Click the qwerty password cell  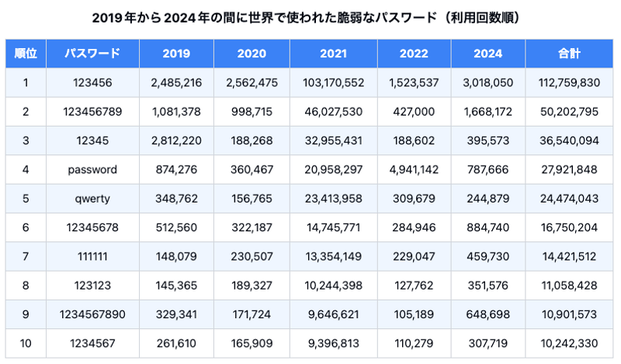click(92, 199)
